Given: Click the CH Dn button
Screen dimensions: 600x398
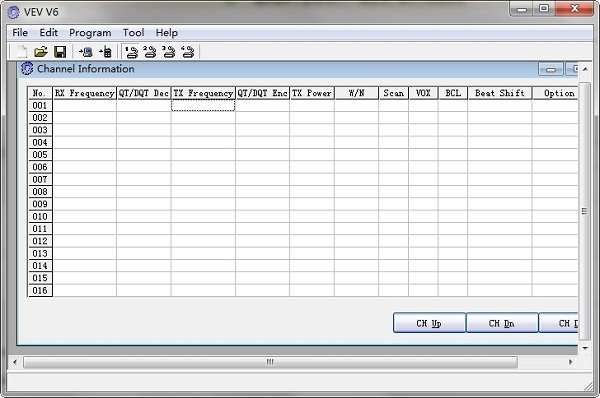Looking at the screenshot, I should [502, 323].
